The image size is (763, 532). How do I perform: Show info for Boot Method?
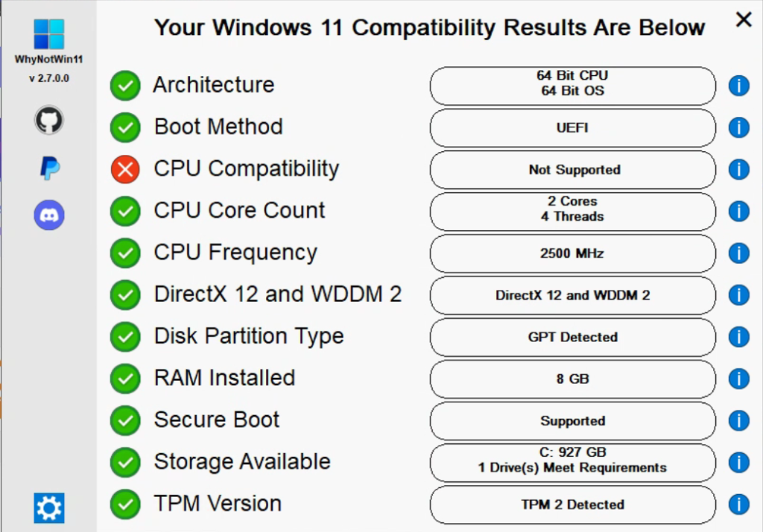[738, 127]
